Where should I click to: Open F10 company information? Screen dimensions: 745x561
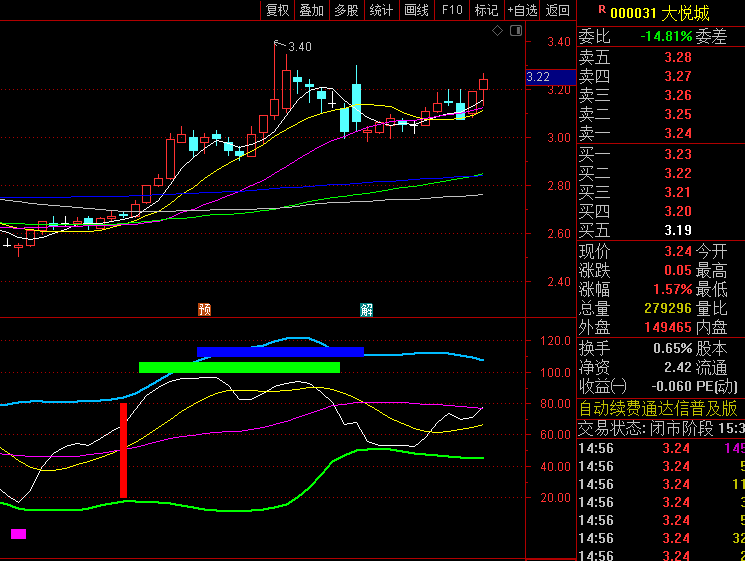[x=452, y=10]
